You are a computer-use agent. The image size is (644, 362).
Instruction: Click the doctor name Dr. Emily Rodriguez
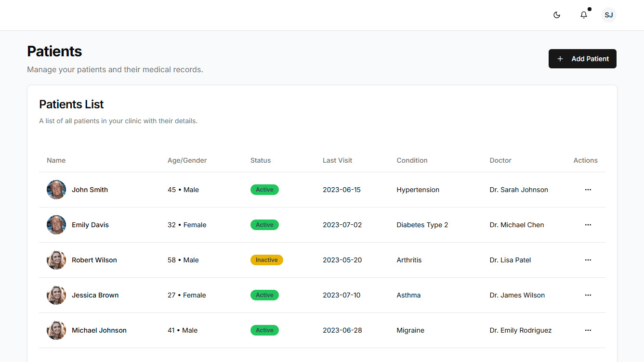tap(520, 330)
